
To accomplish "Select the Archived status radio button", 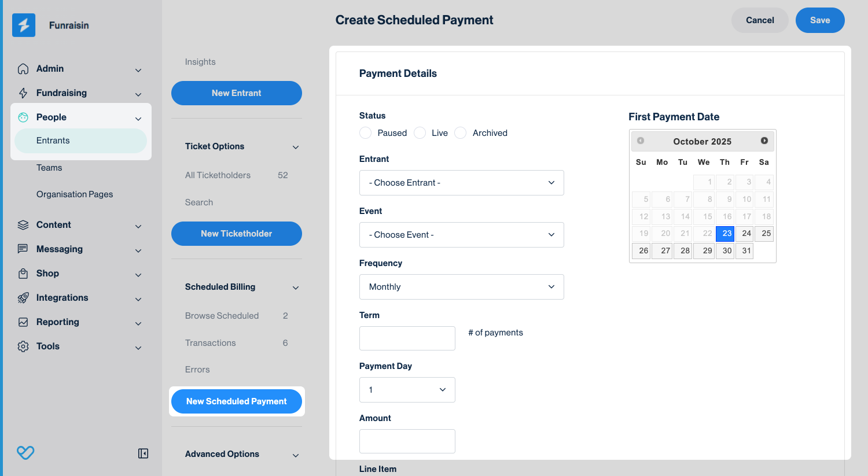I will pos(461,133).
